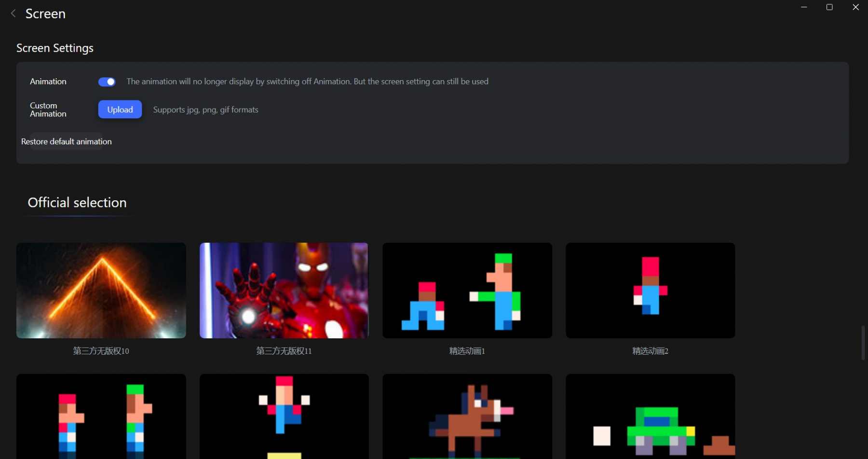Close the Screen settings window

[x=856, y=7]
